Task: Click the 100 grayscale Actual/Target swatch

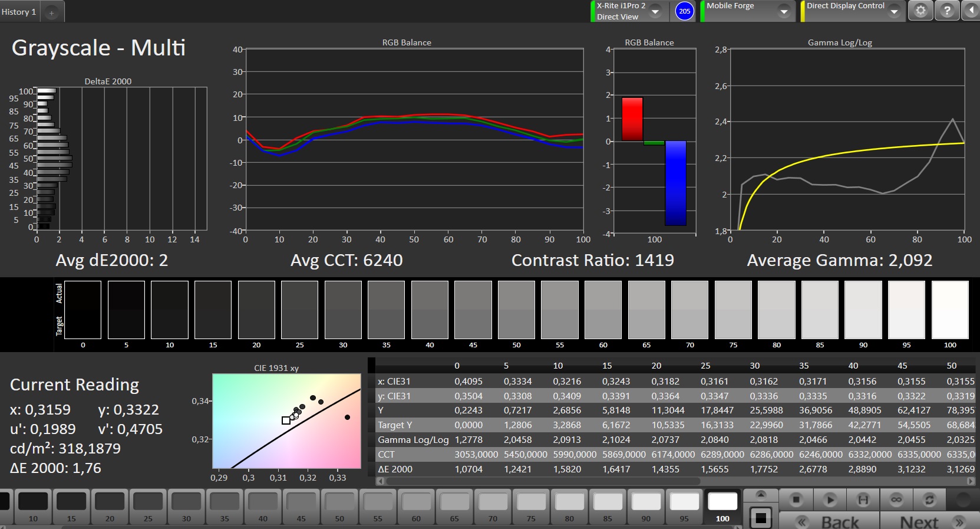Action: 950,310
